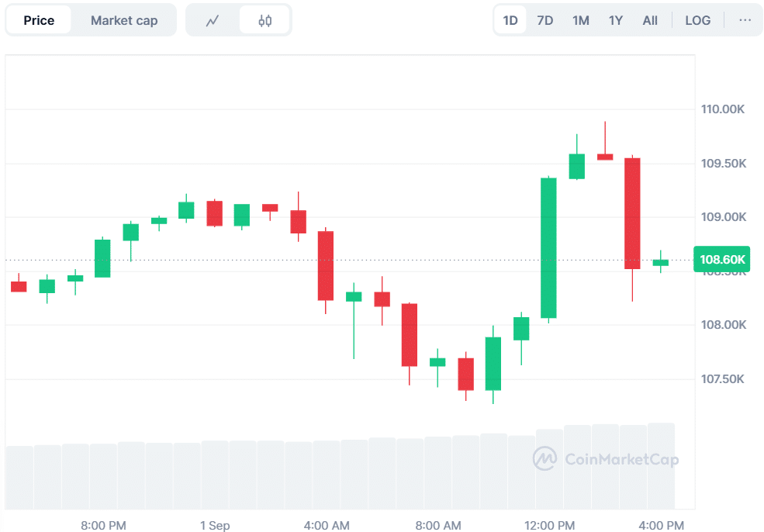
Task: Set chart range to 1M
Action: coord(581,20)
